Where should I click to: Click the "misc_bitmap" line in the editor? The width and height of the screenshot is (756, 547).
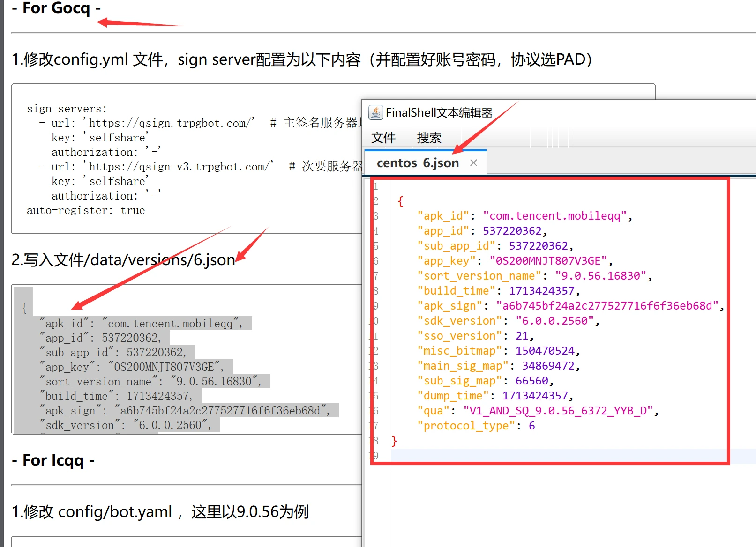pos(499,351)
